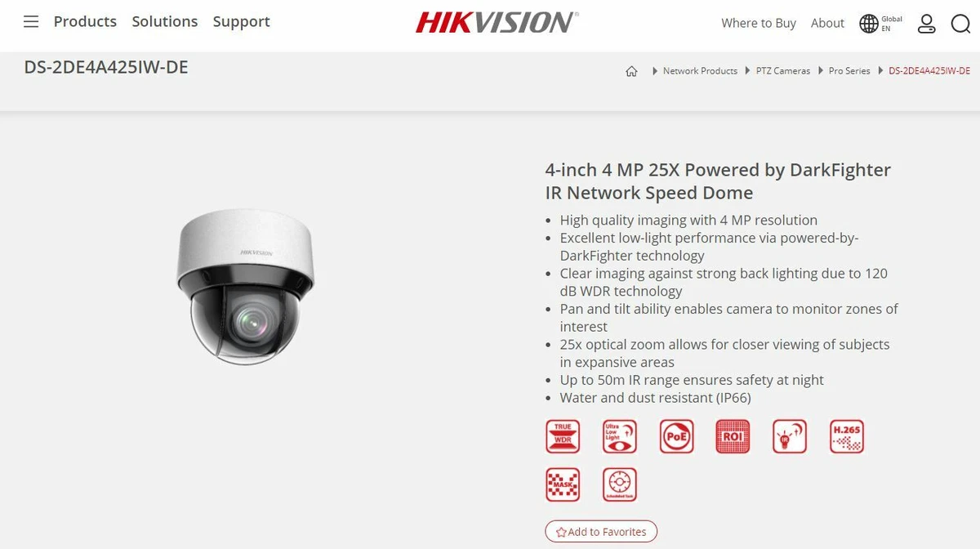Open the Solutions menu
The width and height of the screenshot is (980, 549).
pyautogui.click(x=165, y=22)
